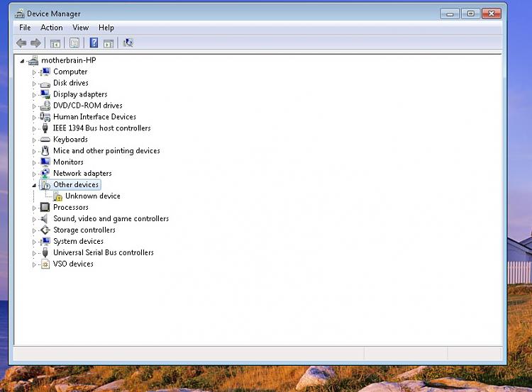The image size is (532, 392).
Task: Click the Universal Serial Bus controllers icon
Action: click(x=45, y=252)
